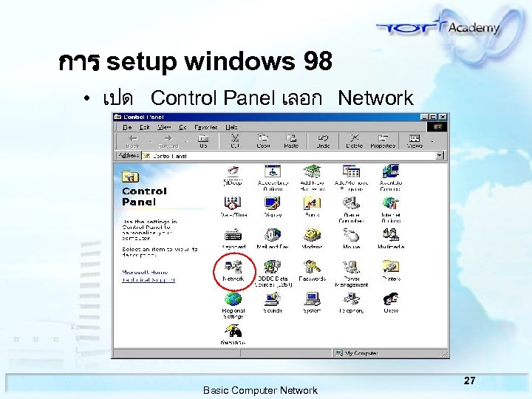Image resolution: width=532 pixels, height=399 pixels.
Task: Open the Printers folder icon
Action: [391, 270]
